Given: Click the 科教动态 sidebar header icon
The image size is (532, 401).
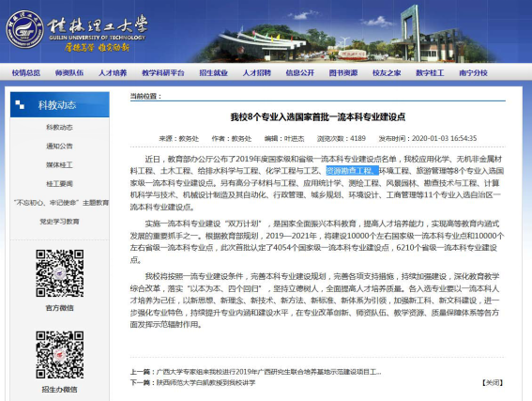Looking at the screenshot, I should tap(20, 105).
